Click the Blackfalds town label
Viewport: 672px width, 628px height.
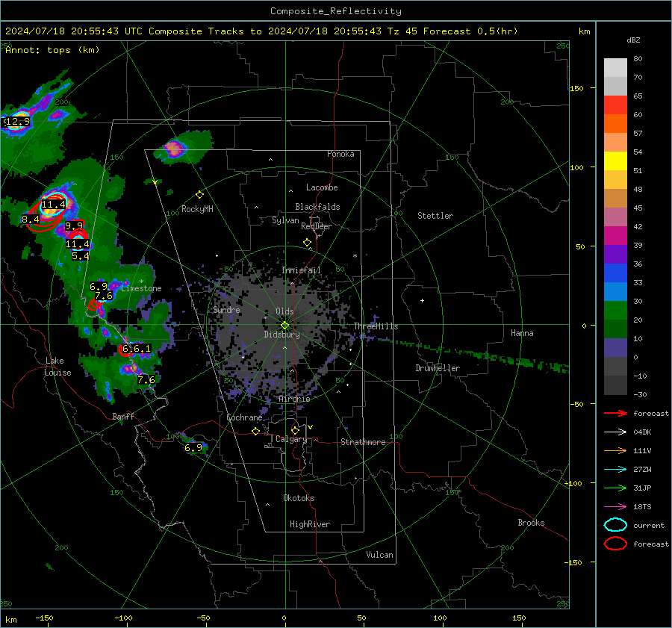click(x=317, y=207)
